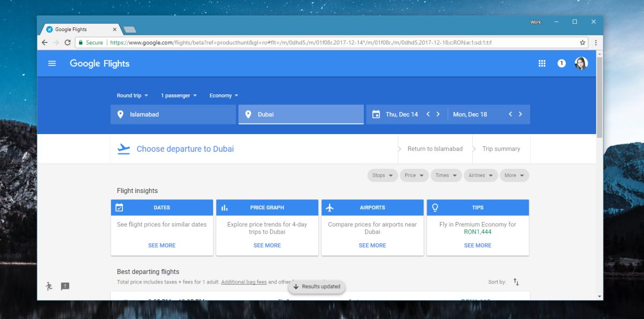This screenshot has height=319, width=644.
Task: Click See More under Tips
Action: pyautogui.click(x=477, y=246)
